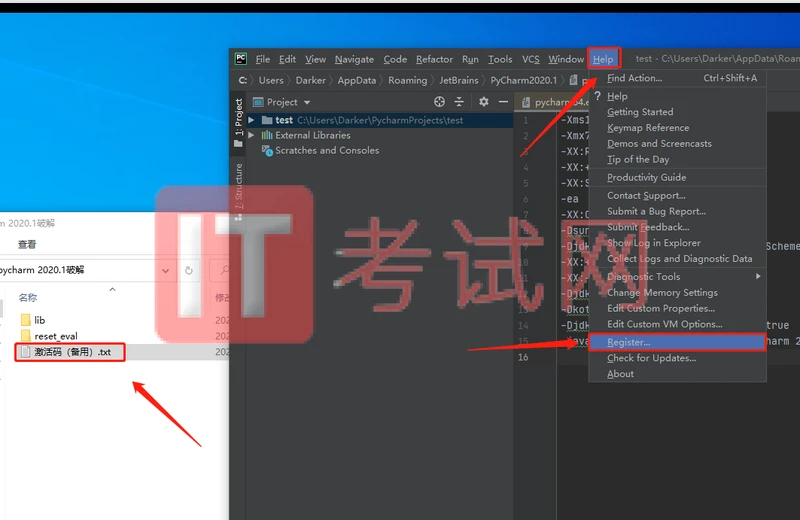This screenshot has height=520, width=800.
Task: Click the lib folder icon in Explorer
Action: pyautogui.click(x=26, y=320)
